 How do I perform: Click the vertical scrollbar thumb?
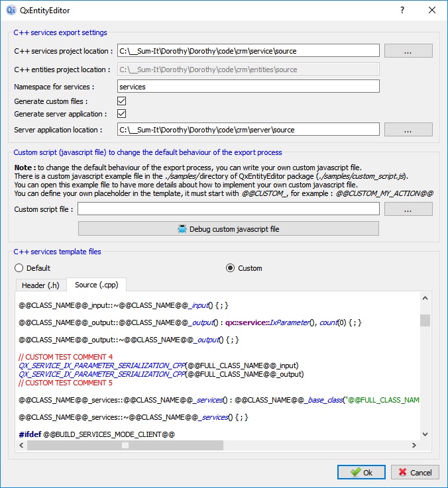click(425, 320)
